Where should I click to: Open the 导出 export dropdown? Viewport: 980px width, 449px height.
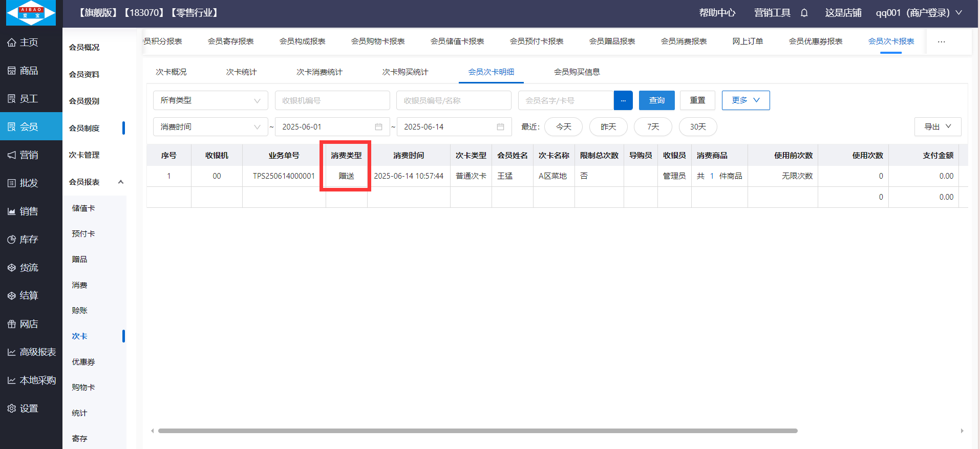(x=937, y=127)
